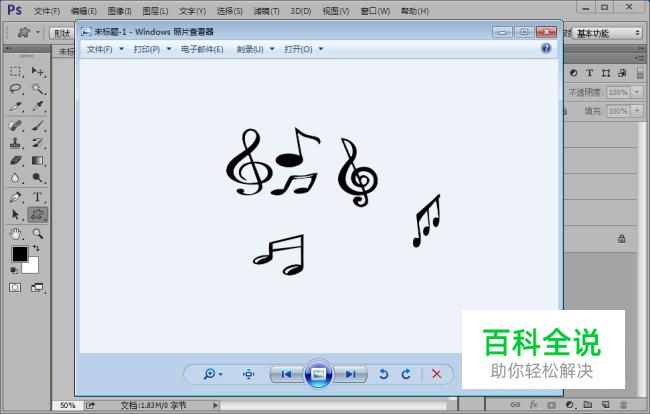Select the Lasso tool
This screenshot has height=414, width=650.
coord(15,89)
